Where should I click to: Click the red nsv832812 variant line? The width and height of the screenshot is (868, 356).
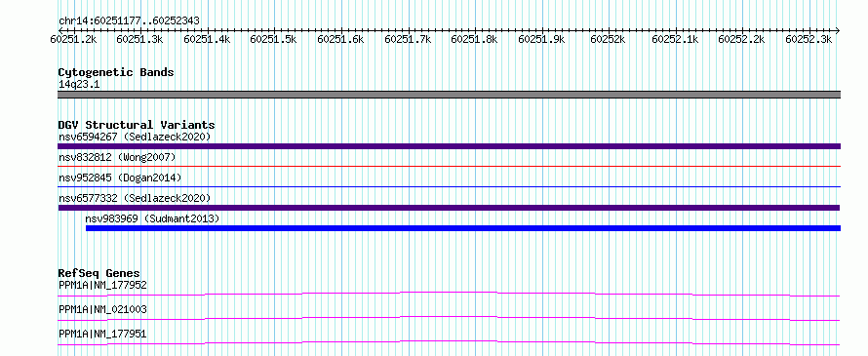[449, 166]
